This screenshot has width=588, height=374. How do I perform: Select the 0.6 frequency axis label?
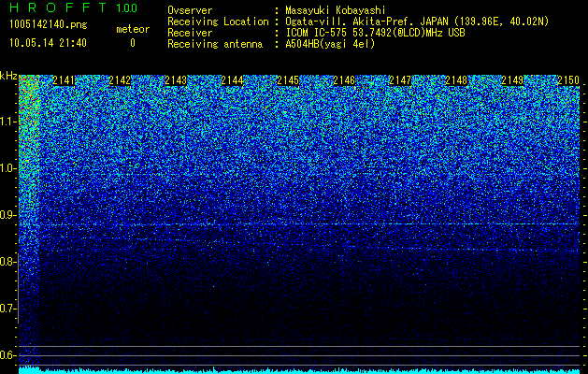tap(7, 355)
